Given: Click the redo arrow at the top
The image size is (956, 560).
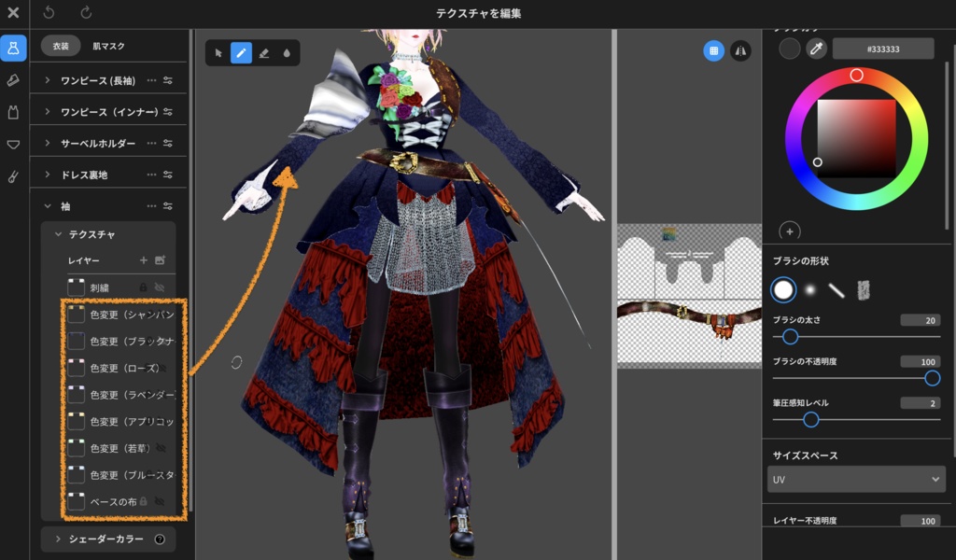Looking at the screenshot, I should click(84, 13).
